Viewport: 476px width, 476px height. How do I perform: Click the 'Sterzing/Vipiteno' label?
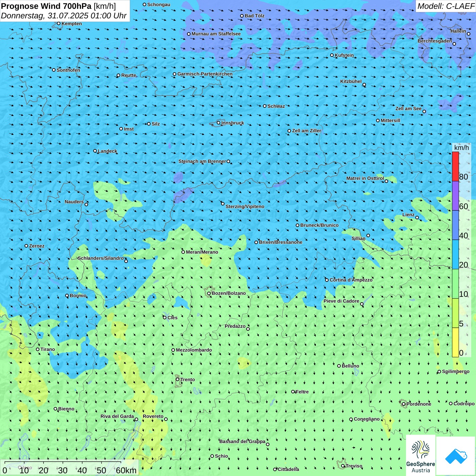[x=245, y=206]
